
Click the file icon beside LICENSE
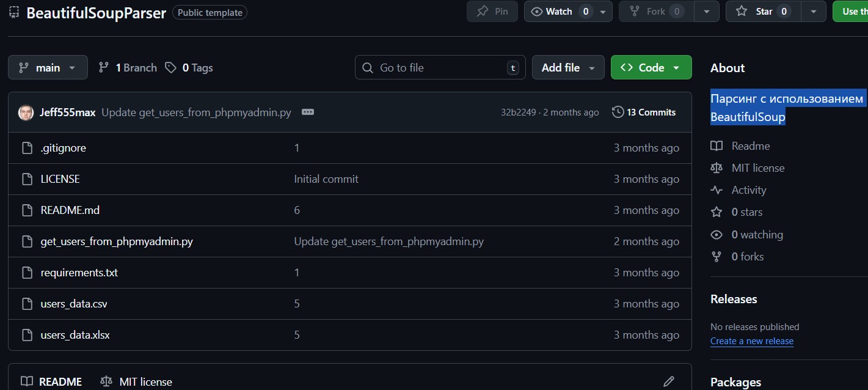click(27, 179)
